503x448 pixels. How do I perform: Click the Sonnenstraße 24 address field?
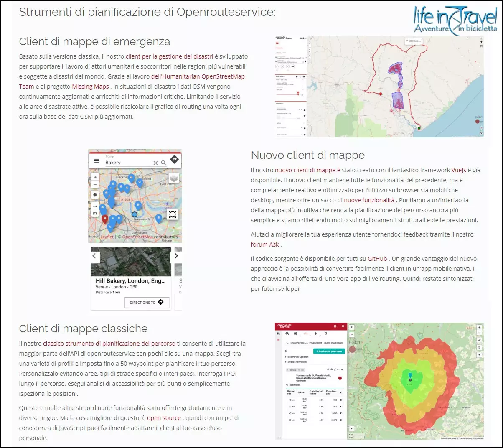[315, 343]
